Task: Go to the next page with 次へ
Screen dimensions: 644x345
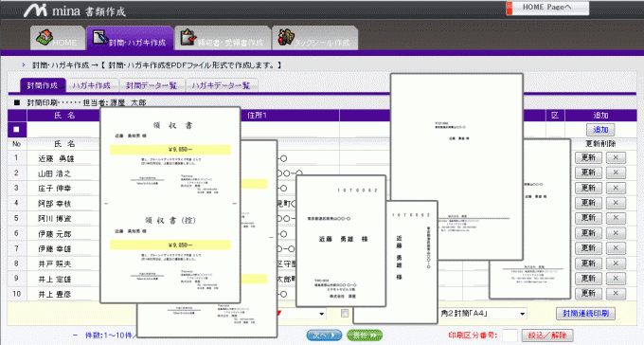Action: [324, 336]
